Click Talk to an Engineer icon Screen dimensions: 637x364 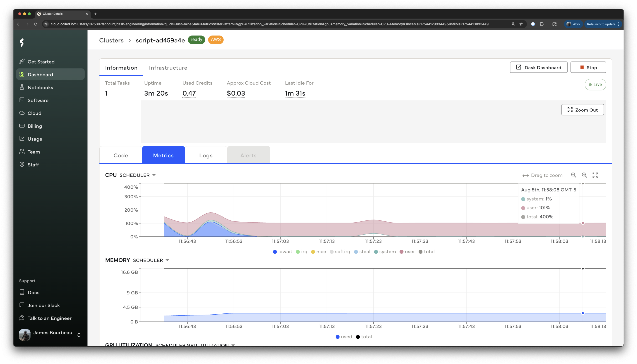(22, 318)
